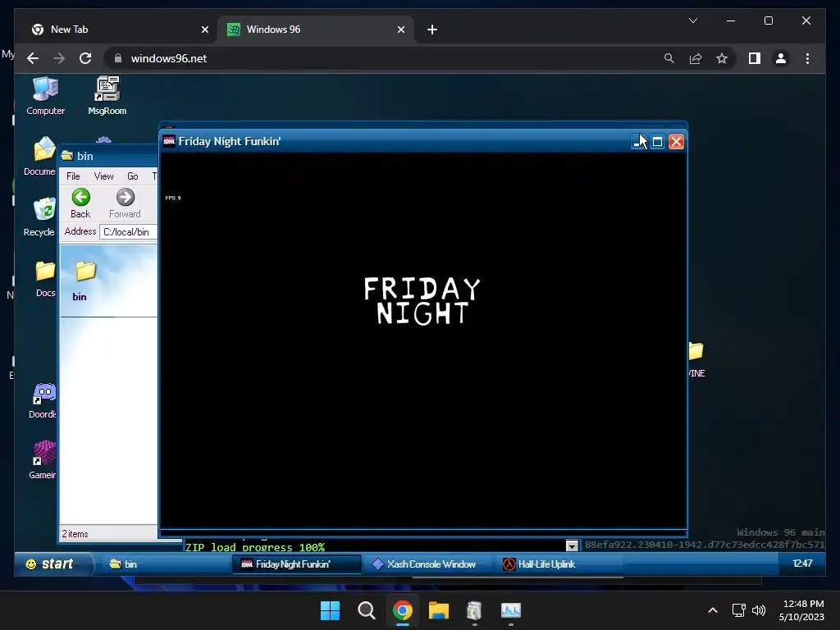Click the Friday Night Funkin' title bar icon
This screenshot has height=630, width=840.
[169, 141]
